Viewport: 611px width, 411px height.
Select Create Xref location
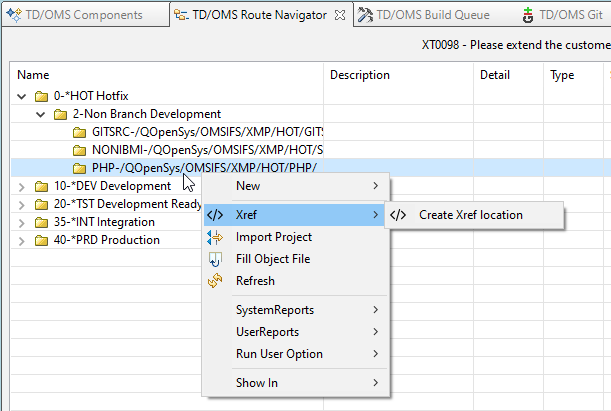[470, 215]
